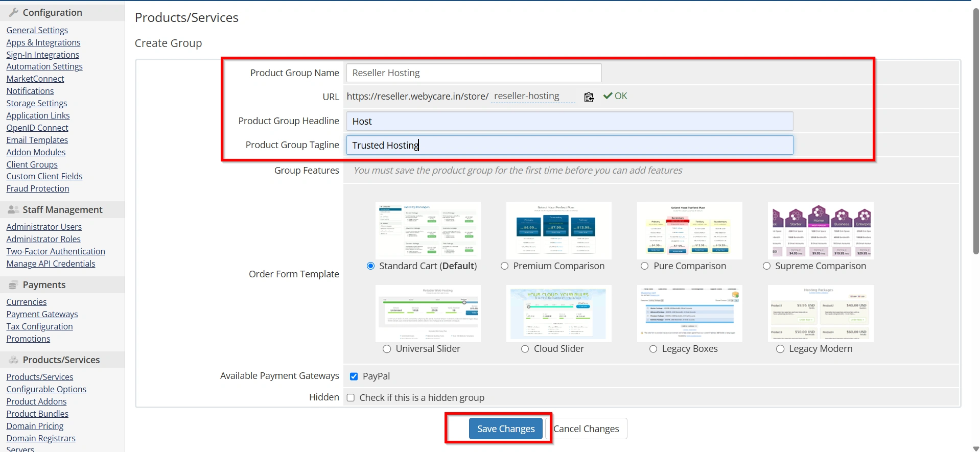The height and width of the screenshot is (452, 980).
Task: Open Notifications link in sidebar
Action: 30,91
